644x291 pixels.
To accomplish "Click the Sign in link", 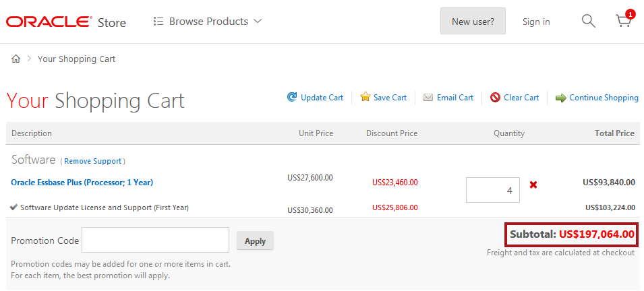I will 536,22.
